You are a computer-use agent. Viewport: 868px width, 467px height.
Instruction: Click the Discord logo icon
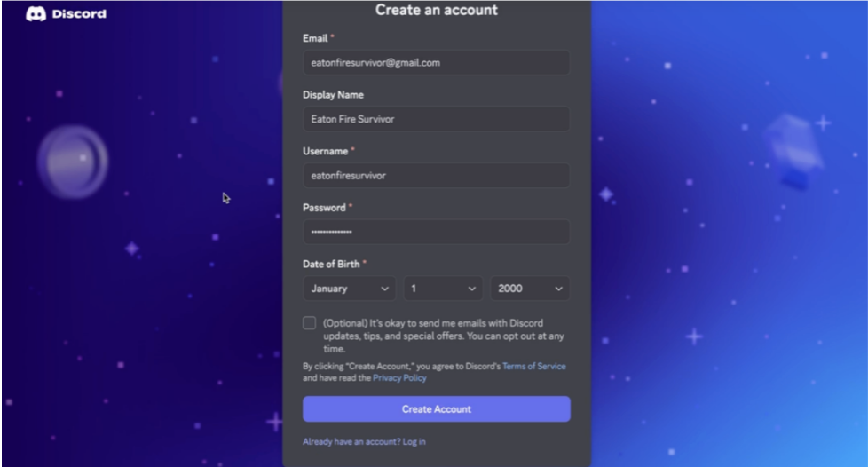[36, 14]
